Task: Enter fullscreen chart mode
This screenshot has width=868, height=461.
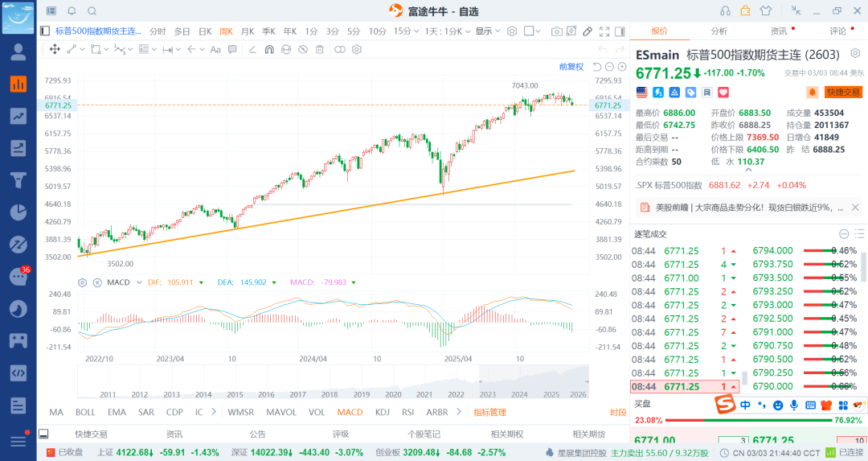Action: (x=604, y=31)
